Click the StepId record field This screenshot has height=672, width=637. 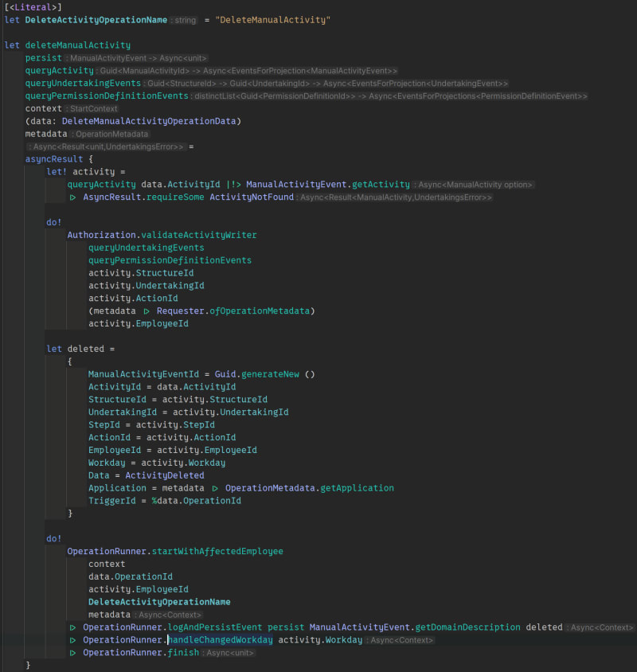(104, 424)
